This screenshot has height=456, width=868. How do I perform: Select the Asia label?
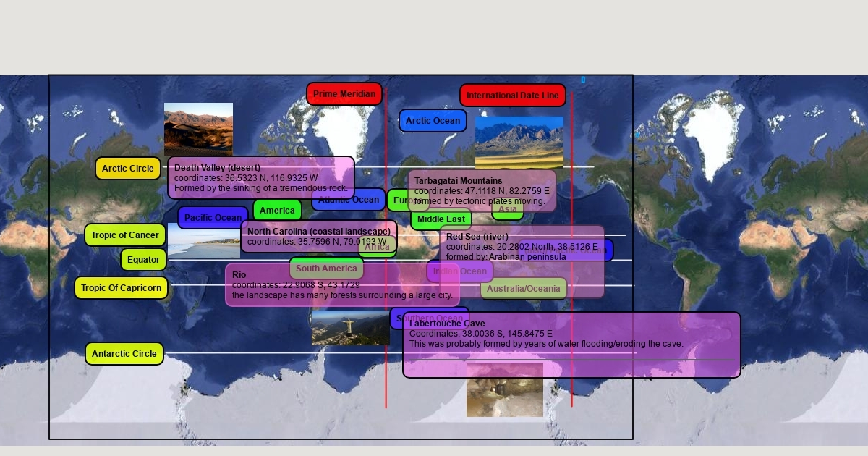[x=508, y=209]
